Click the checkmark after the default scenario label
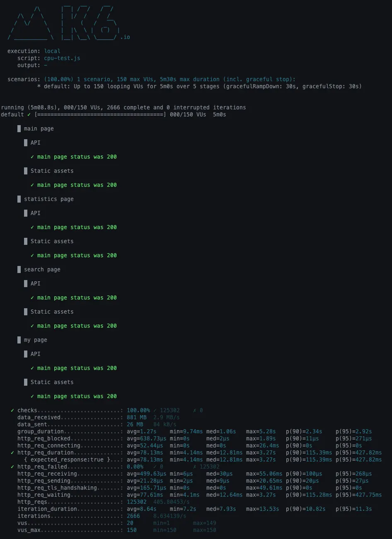 [29, 115]
